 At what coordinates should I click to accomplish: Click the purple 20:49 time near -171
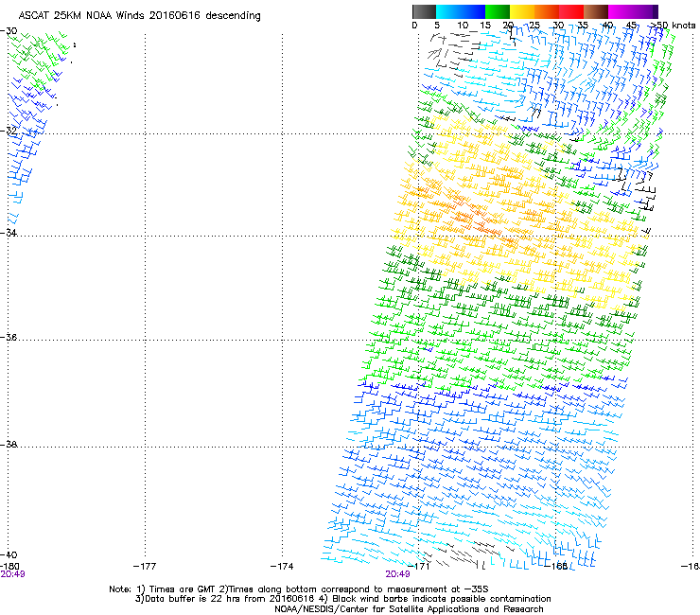(x=397, y=574)
